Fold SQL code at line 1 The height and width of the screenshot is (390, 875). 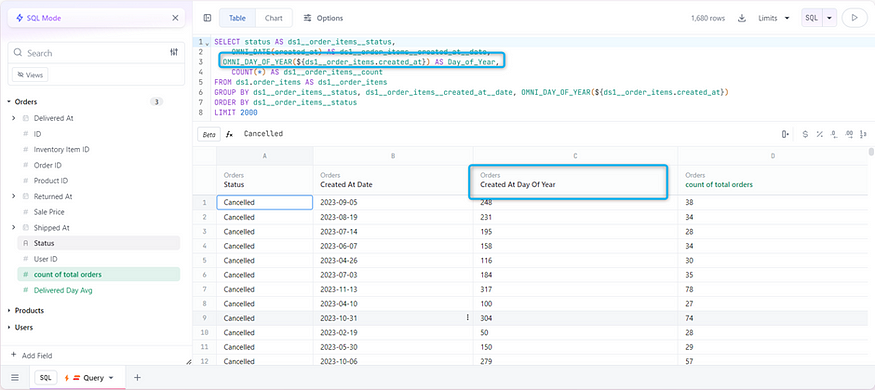pyautogui.click(x=208, y=43)
